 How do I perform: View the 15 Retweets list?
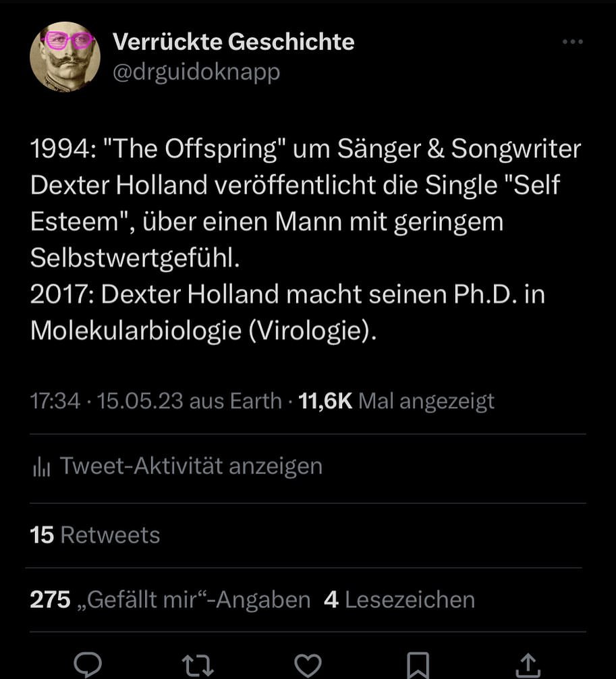coord(95,535)
